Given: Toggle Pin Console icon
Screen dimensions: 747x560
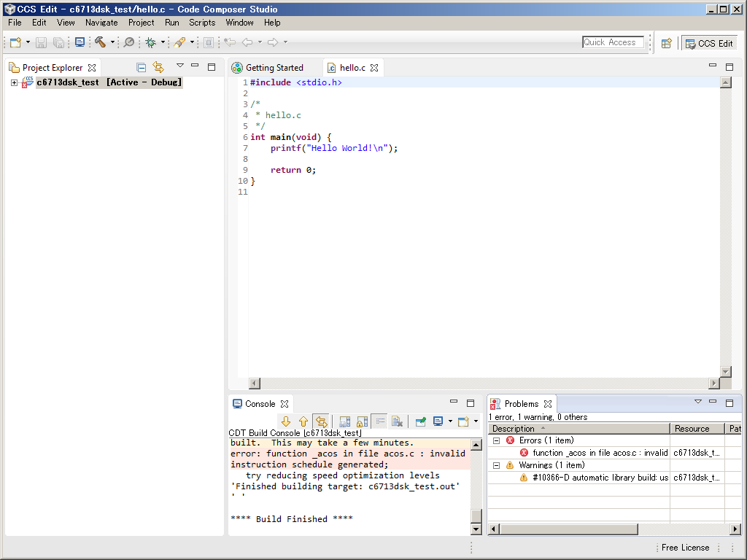Looking at the screenshot, I should click(x=421, y=421).
